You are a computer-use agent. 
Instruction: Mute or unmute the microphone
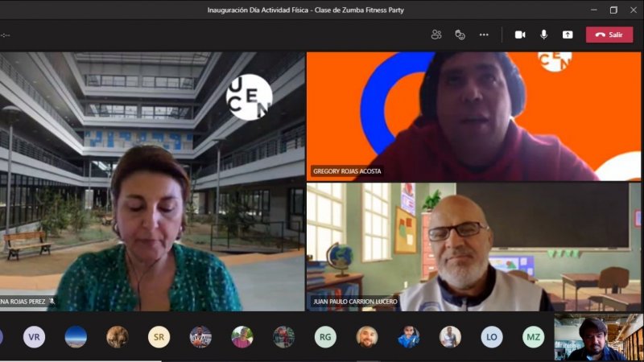tap(544, 35)
